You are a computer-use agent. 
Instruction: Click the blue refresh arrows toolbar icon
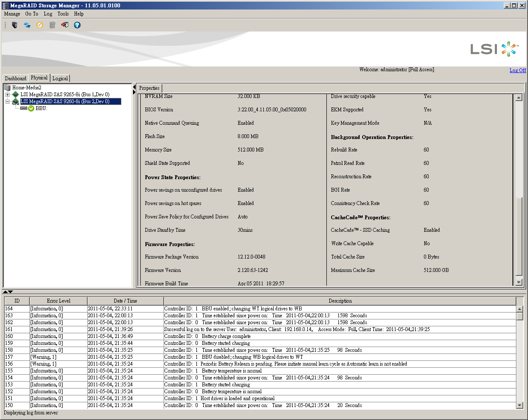(27, 25)
